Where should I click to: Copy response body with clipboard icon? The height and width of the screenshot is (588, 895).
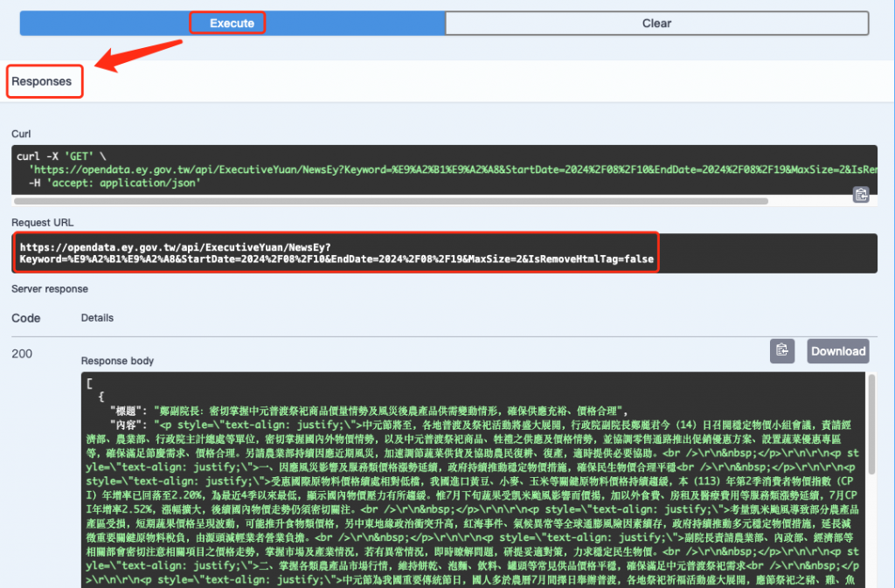coord(782,350)
